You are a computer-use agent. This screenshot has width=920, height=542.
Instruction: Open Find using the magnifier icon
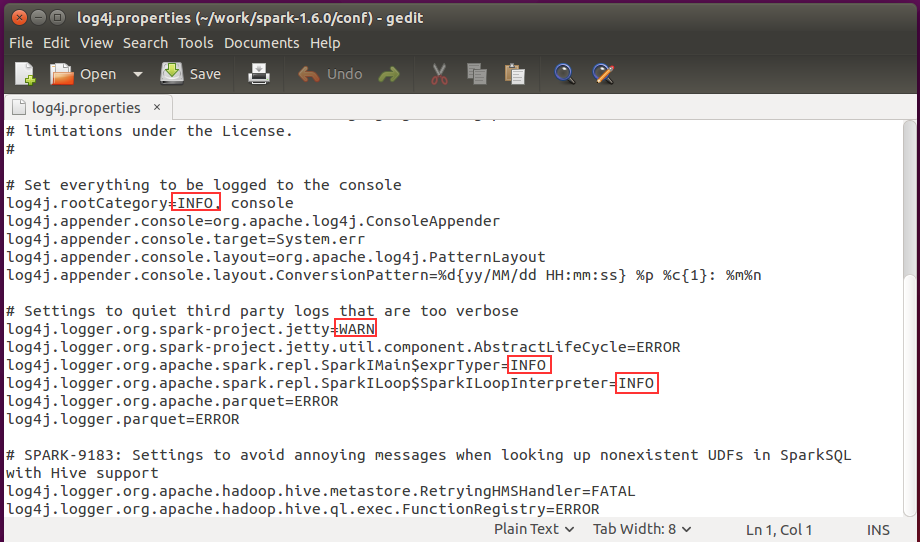point(564,74)
